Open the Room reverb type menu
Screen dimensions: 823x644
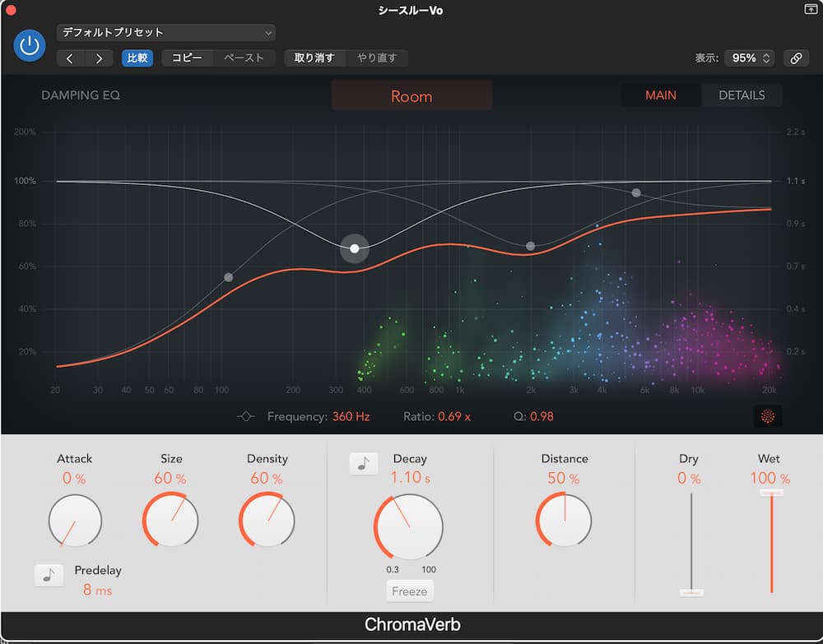pos(411,96)
